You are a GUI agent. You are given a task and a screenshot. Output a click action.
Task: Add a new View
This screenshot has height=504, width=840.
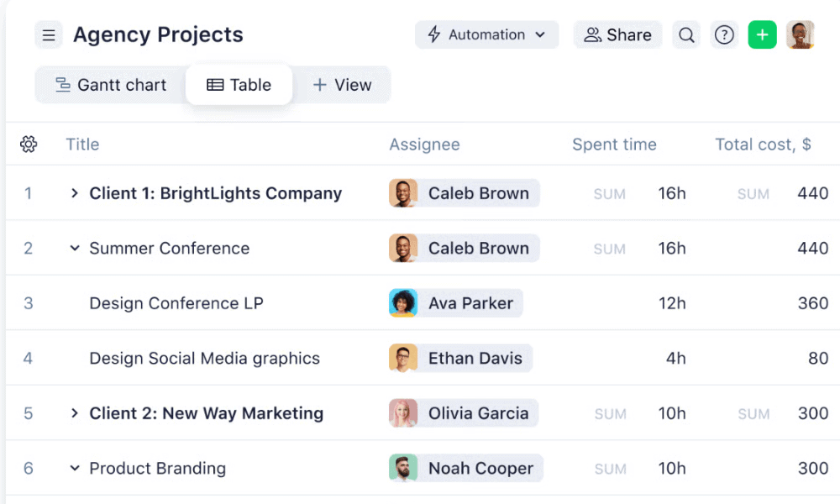(x=342, y=85)
